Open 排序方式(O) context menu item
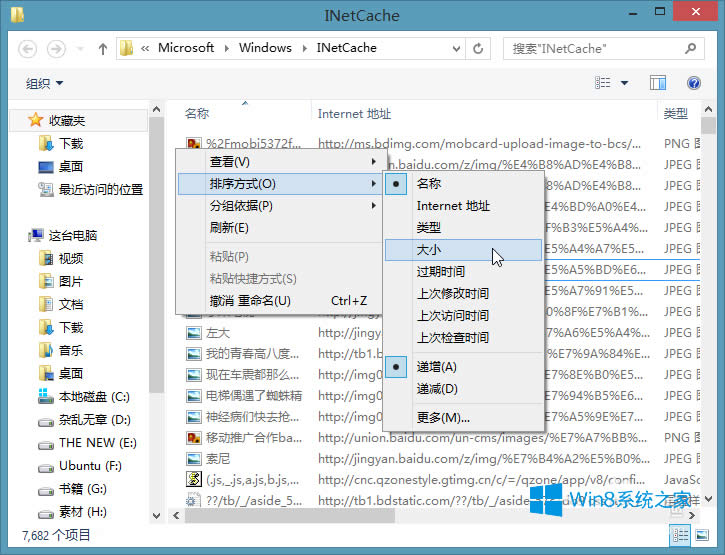 coord(280,184)
